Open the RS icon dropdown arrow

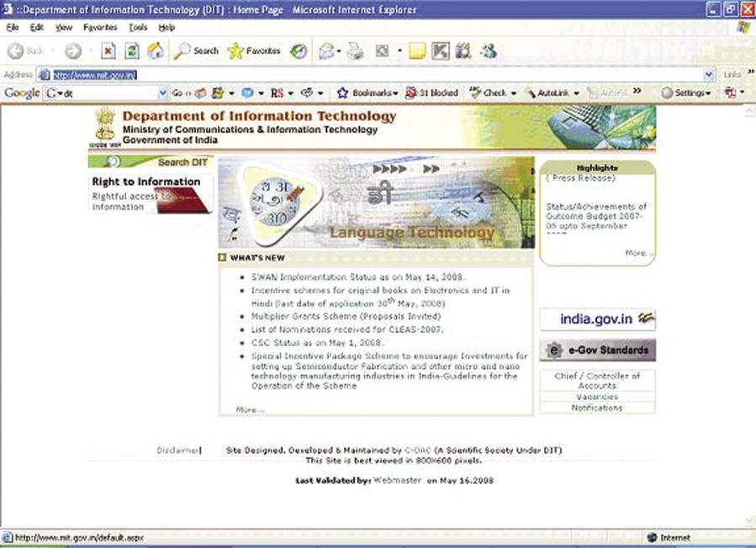coord(291,93)
